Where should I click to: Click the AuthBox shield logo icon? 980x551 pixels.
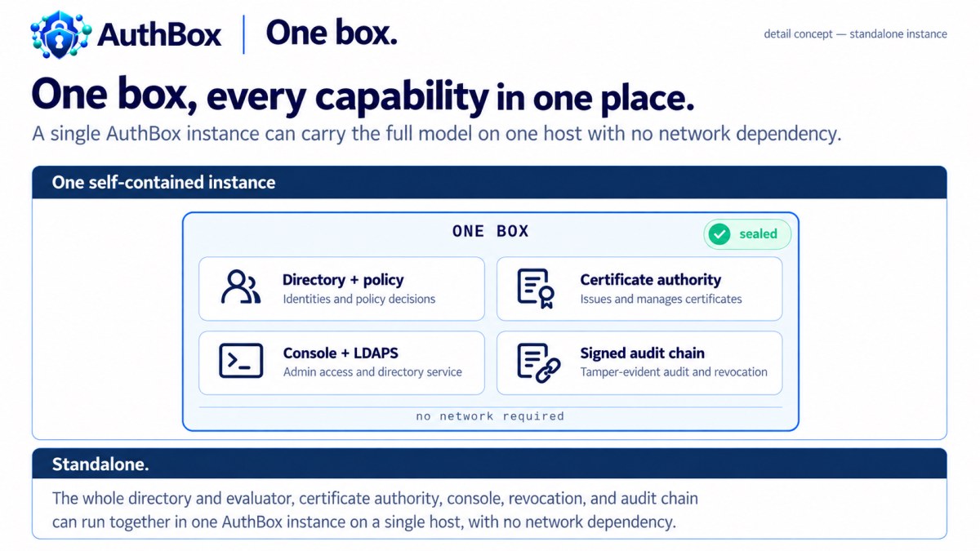tap(61, 35)
